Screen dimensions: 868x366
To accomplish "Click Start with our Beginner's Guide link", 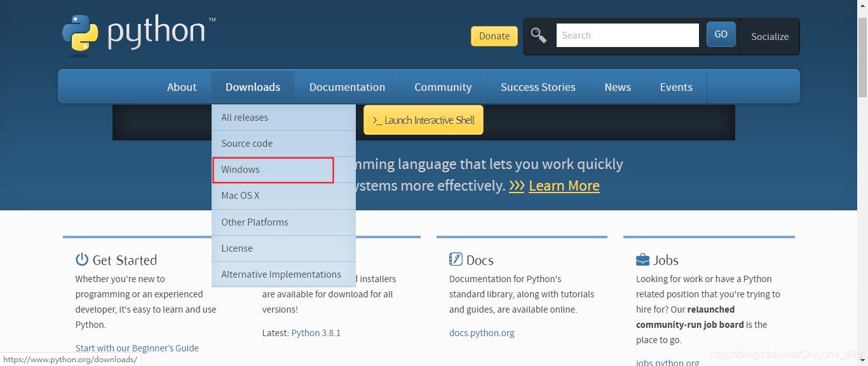I will [137, 348].
